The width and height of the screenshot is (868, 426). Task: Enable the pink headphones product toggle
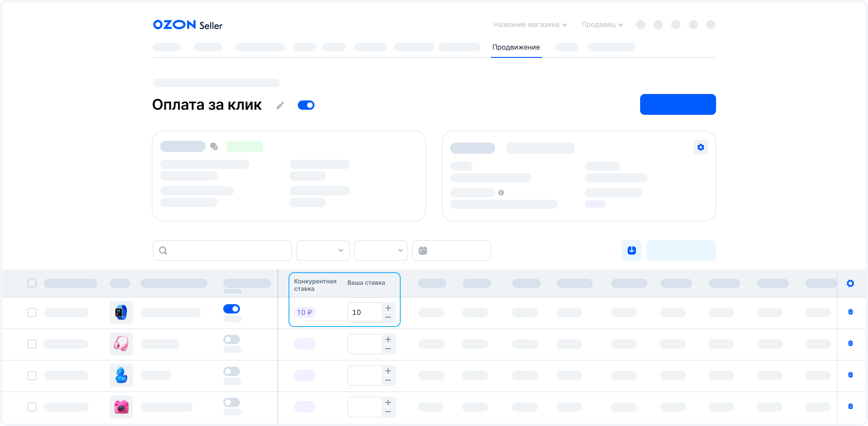[x=232, y=339]
